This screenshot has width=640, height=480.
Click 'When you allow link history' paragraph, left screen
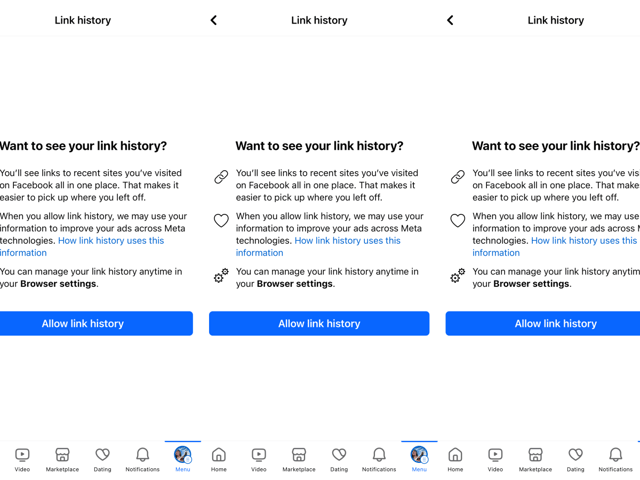coord(93,234)
